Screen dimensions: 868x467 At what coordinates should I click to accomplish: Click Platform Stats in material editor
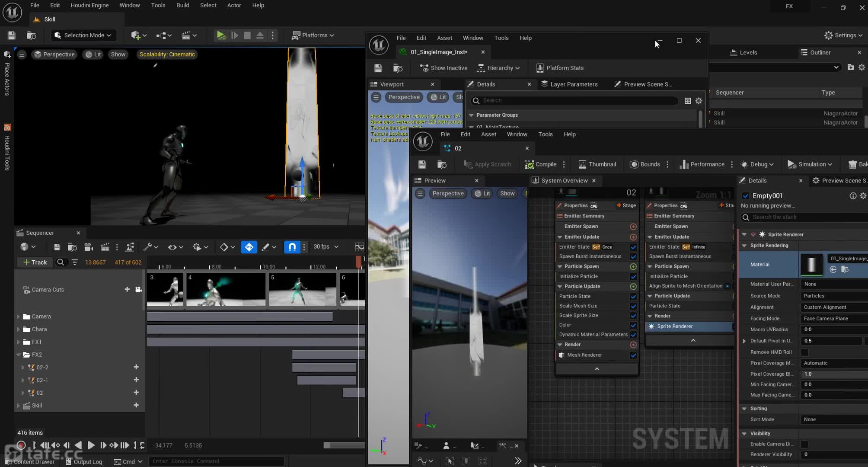click(560, 68)
